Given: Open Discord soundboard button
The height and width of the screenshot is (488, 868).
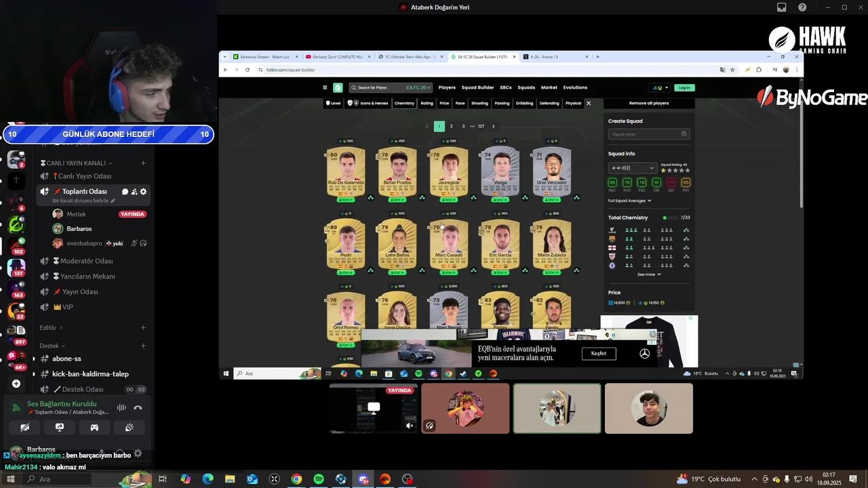Looking at the screenshot, I should tap(129, 428).
